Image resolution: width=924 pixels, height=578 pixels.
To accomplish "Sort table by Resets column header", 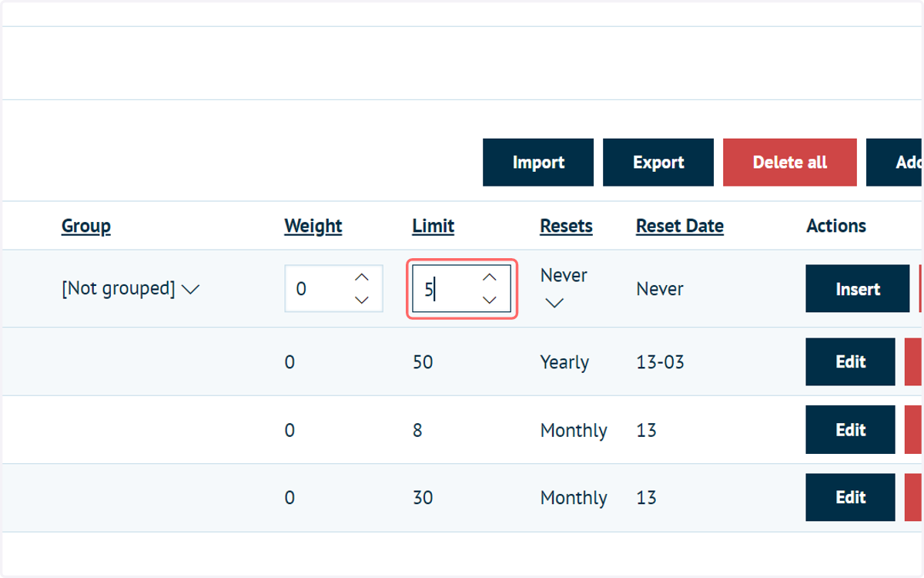I will 567,226.
